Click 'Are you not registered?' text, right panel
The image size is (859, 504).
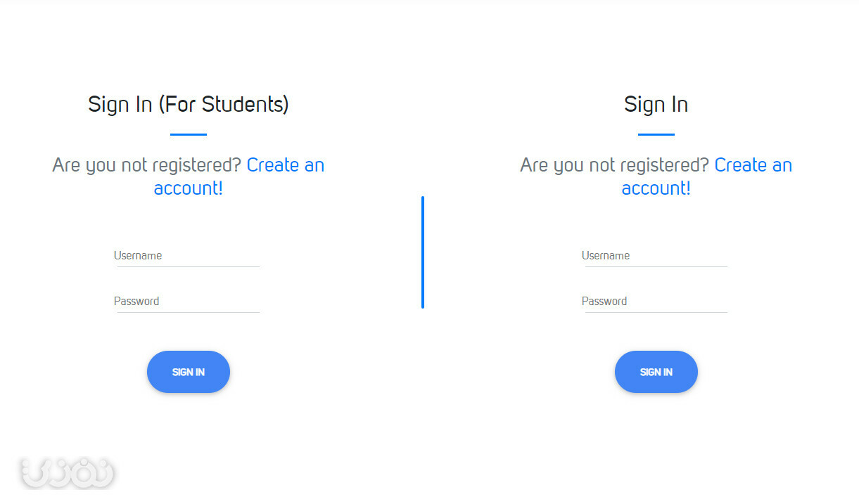[x=615, y=165]
